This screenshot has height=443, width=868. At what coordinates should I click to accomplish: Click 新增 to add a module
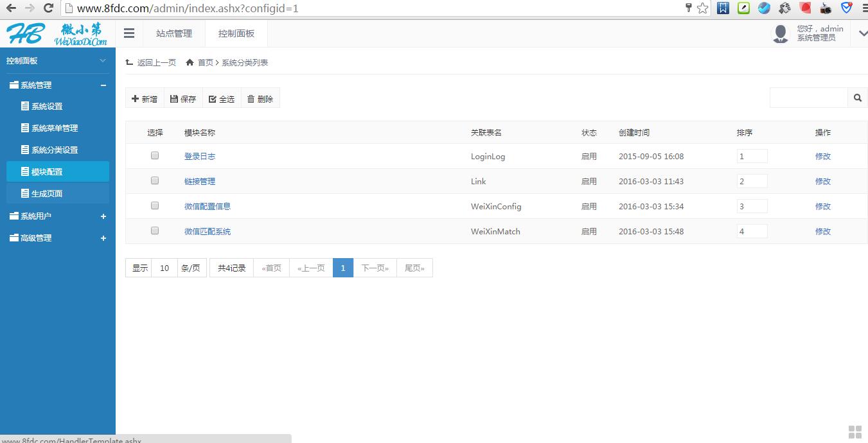tap(145, 99)
